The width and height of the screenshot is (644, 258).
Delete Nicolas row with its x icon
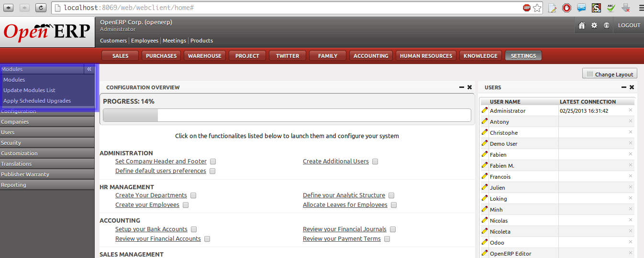[630, 220]
